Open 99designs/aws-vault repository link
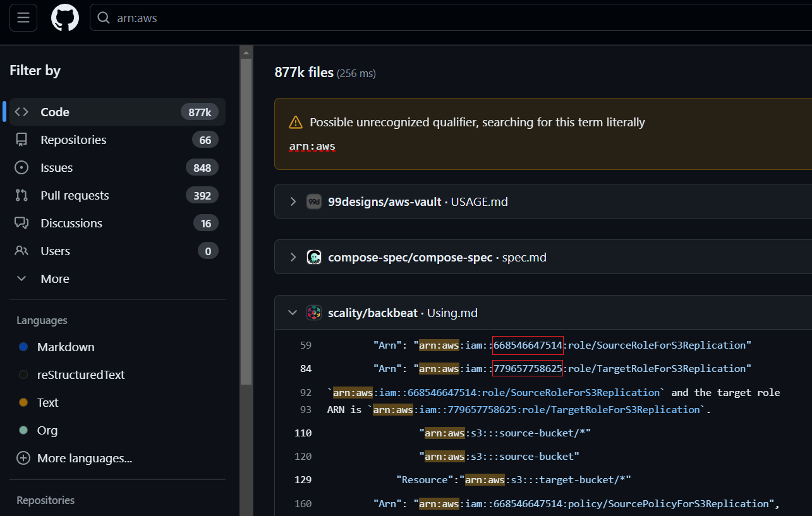This screenshot has height=516, width=812. coord(385,202)
